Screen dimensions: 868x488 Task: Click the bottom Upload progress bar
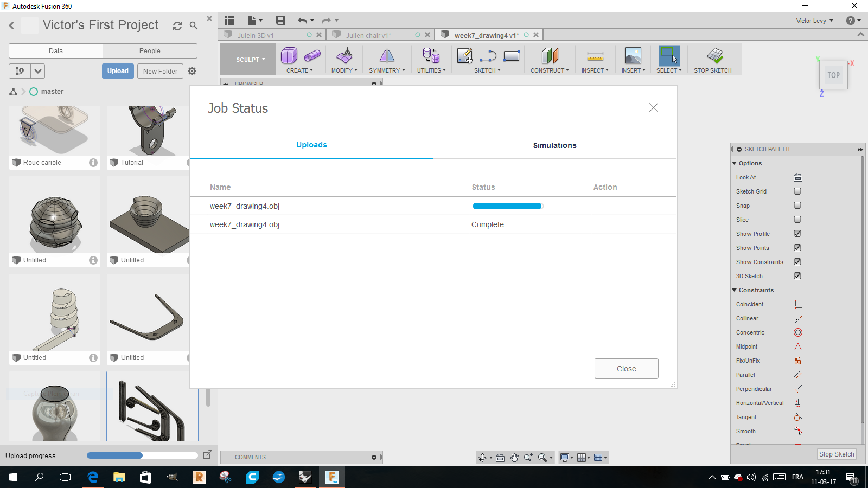(142, 455)
